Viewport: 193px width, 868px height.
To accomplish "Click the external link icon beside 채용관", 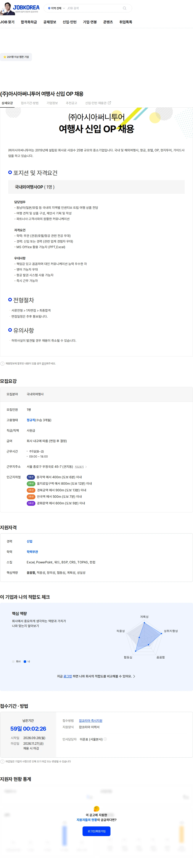I will (x=109, y=103).
